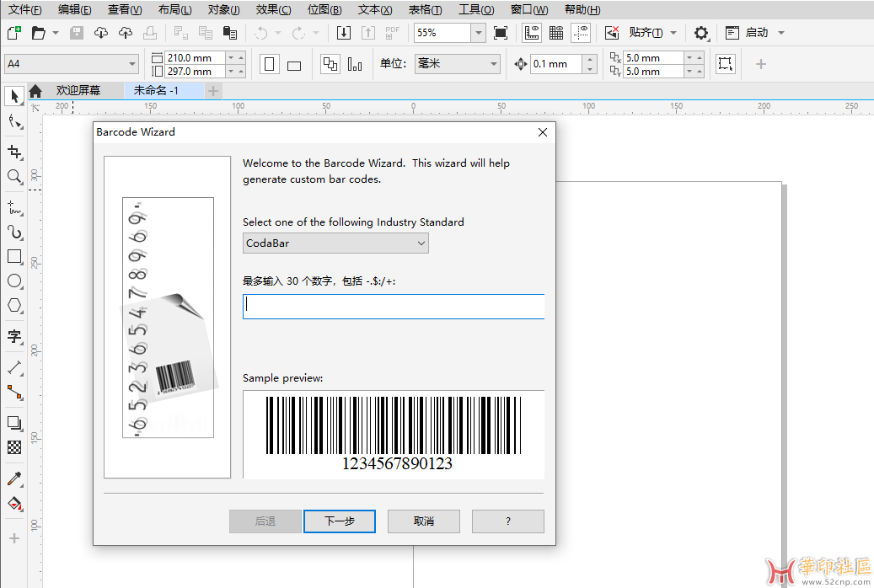Toggle the Show rulers icon
Viewport: 874px width, 588px height.
click(532, 33)
